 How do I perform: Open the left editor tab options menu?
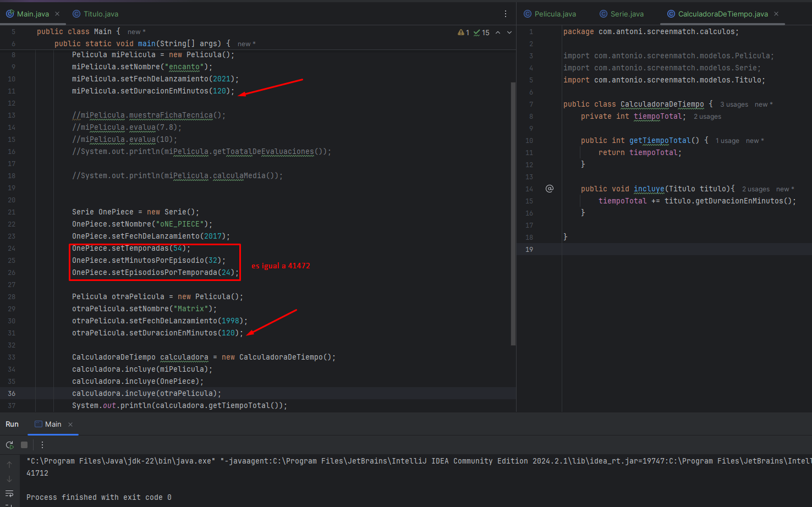pos(506,14)
